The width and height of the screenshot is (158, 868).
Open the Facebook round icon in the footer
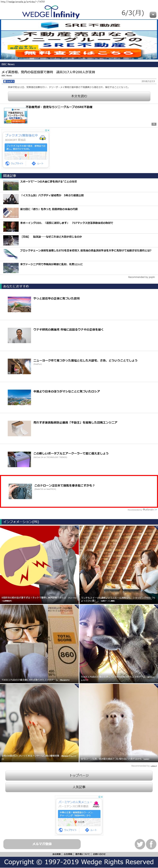(x=151, y=844)
